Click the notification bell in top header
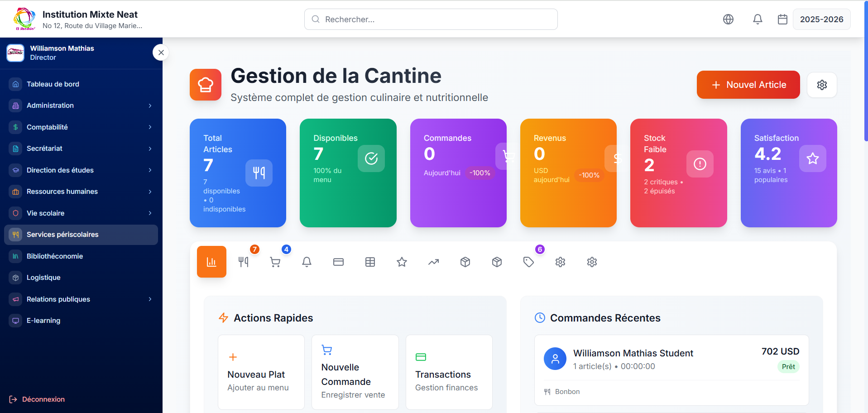Screen dimensions: 868x413 (x=758, y=19)
